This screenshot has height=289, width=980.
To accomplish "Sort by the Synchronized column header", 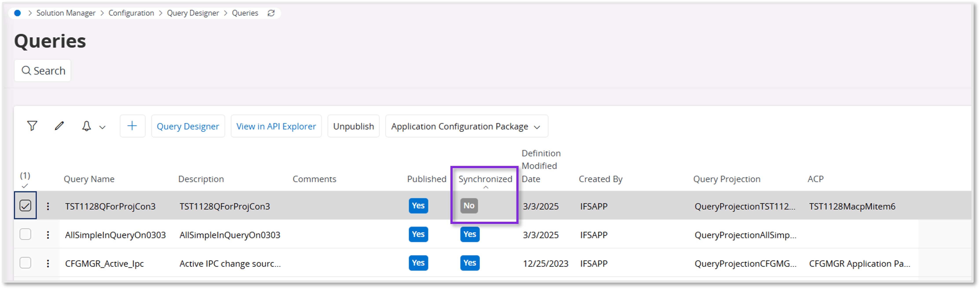I will (485, 179).
